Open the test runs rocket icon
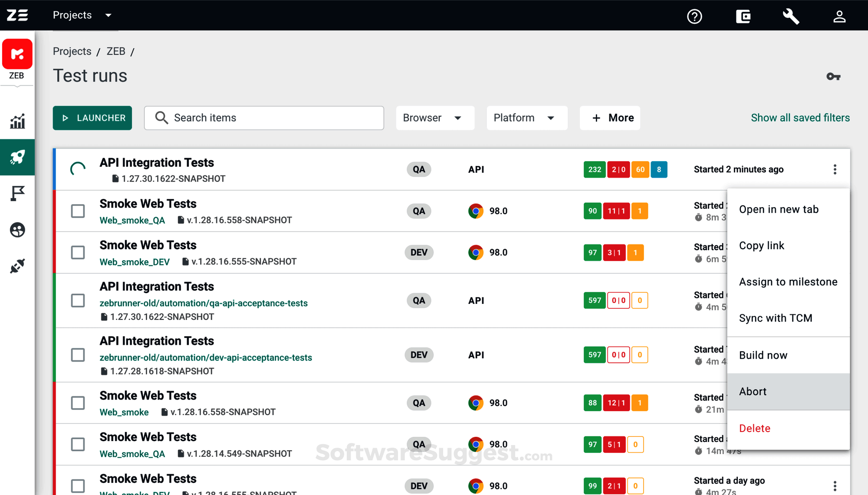This screenshot has height=495, width=868. click(17, 158)
